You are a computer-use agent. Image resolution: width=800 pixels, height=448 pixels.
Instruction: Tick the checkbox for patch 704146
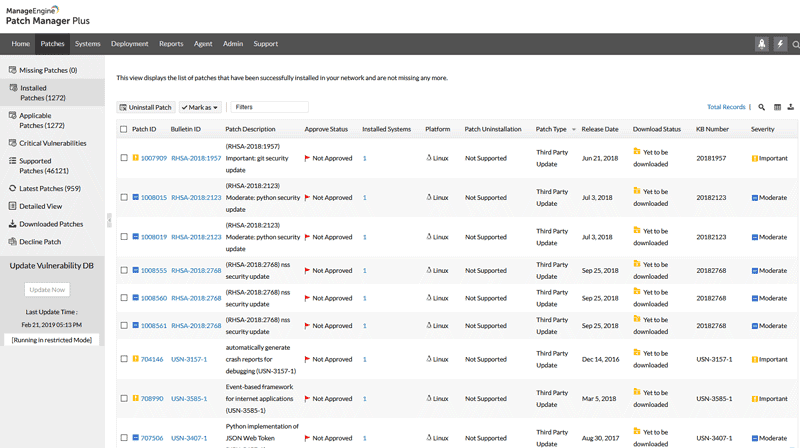coord(124,359)
